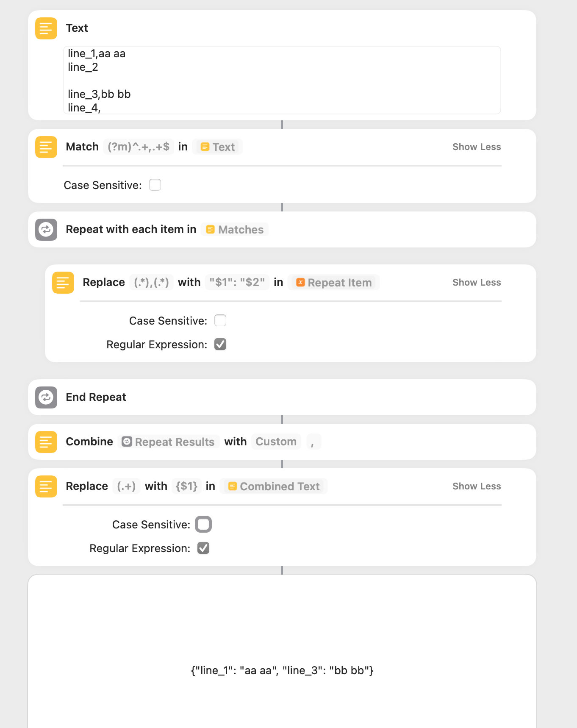Click into the Text action content box
577x728 pixels.
coord(282,80)
